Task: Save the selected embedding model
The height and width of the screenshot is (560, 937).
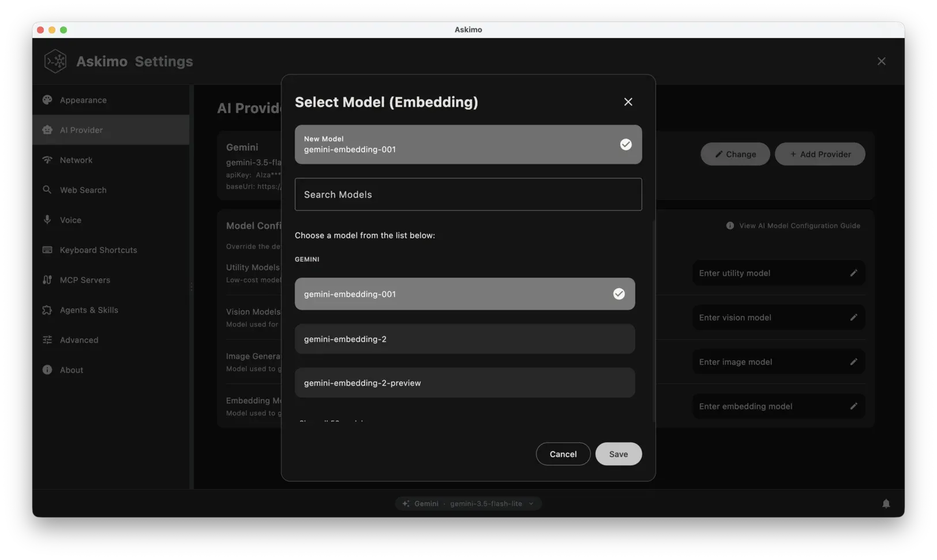Action: 618,454
